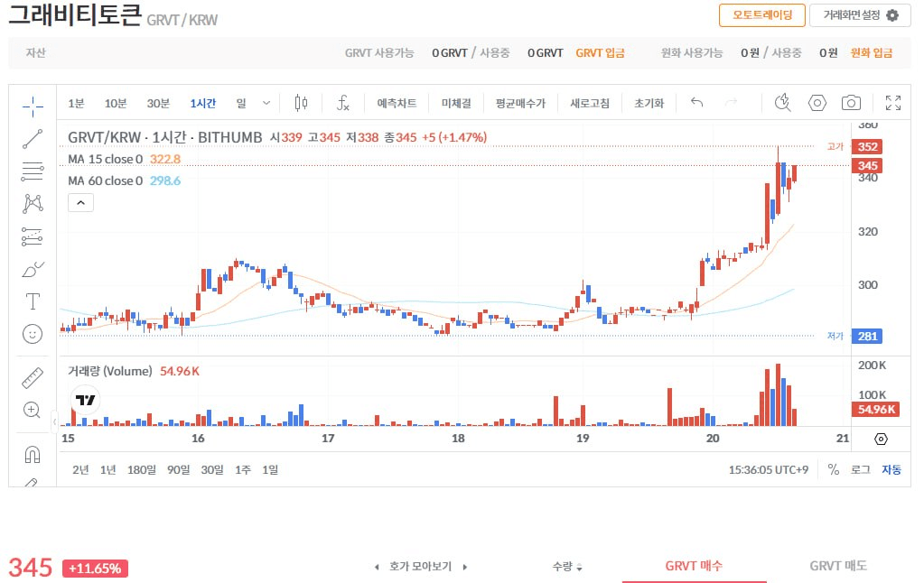Select the brush drawing tool

(x=33, y=269)
